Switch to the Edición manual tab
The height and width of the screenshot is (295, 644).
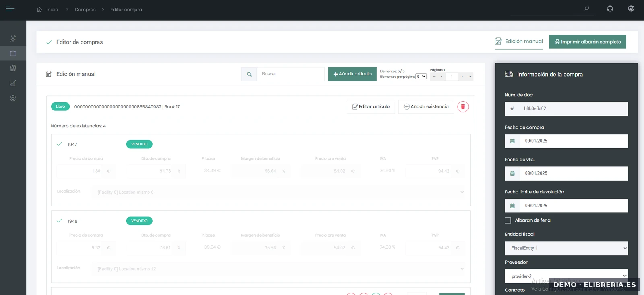[x=519, y=42]
